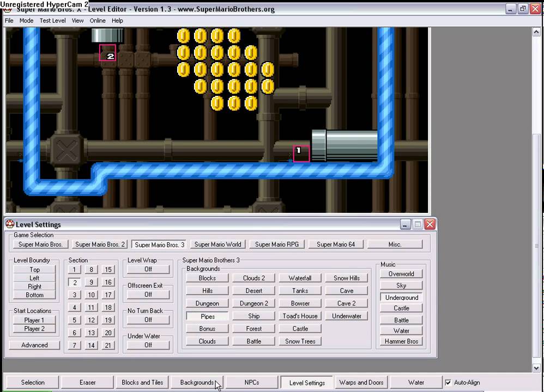Minimize the Level Settings window
The height and width of the screenshot is (392, 544).
(x=405, y=224)
